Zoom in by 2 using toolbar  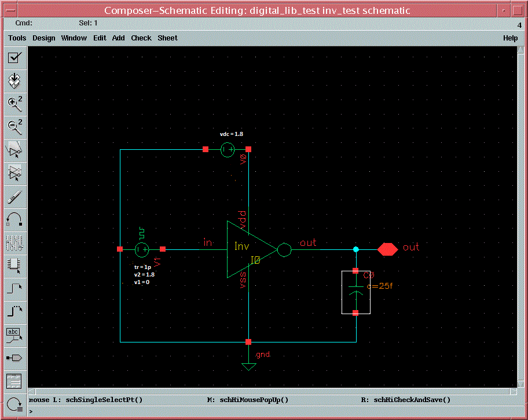pyautogui.click(x=15, y=104)
